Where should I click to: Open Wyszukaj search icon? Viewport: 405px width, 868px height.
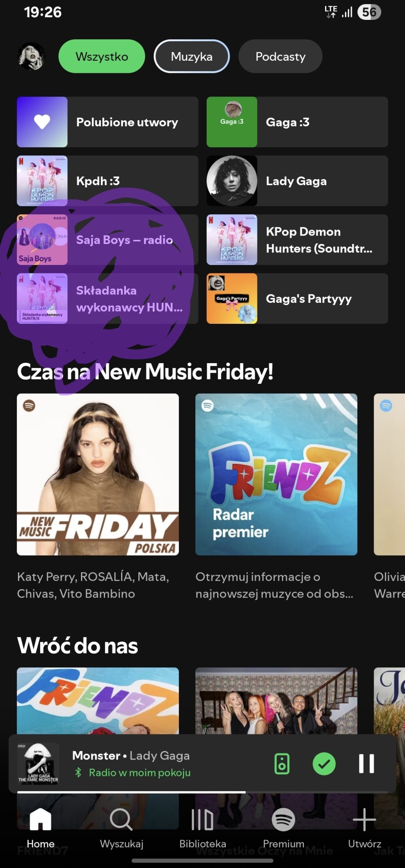[x=121, y=819]
